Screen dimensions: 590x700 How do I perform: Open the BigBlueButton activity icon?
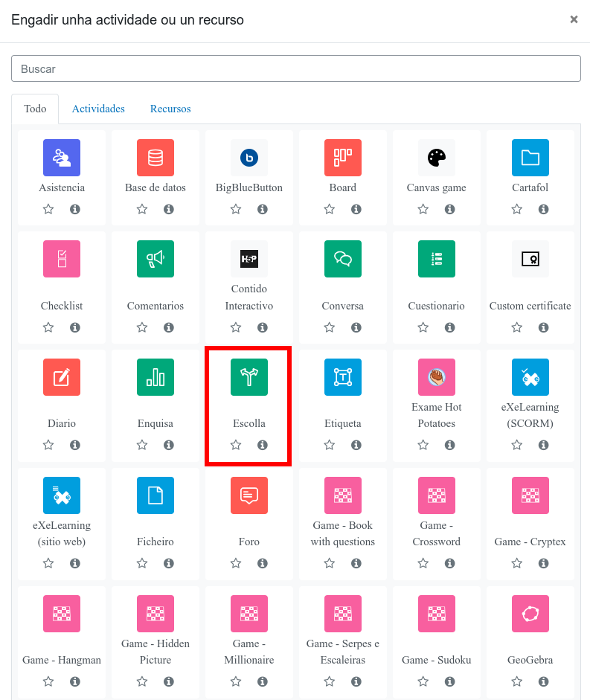click(249, 158)
